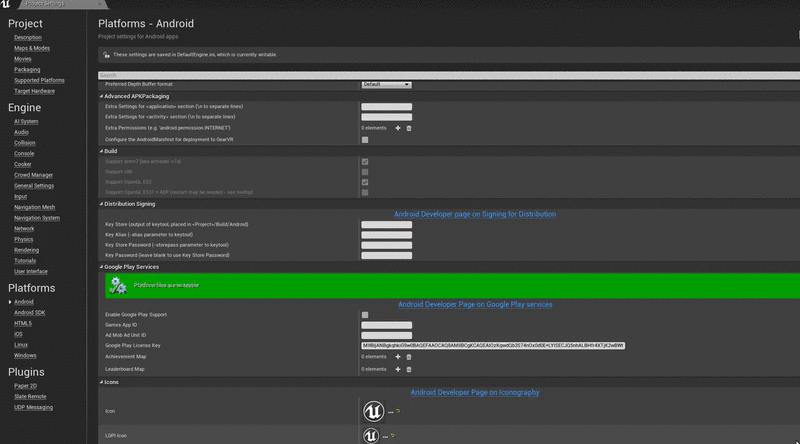
Task: Go to Input engine settings
Action: [20, 196]
